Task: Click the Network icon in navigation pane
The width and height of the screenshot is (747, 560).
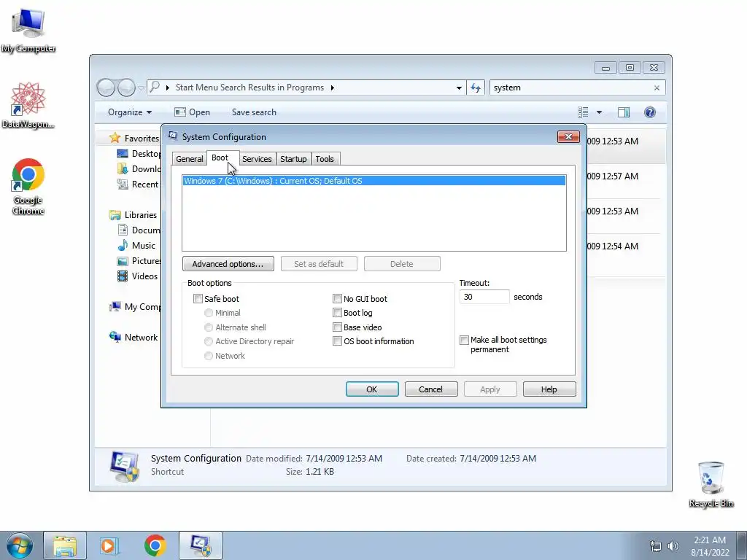Action: coord(115,337)
